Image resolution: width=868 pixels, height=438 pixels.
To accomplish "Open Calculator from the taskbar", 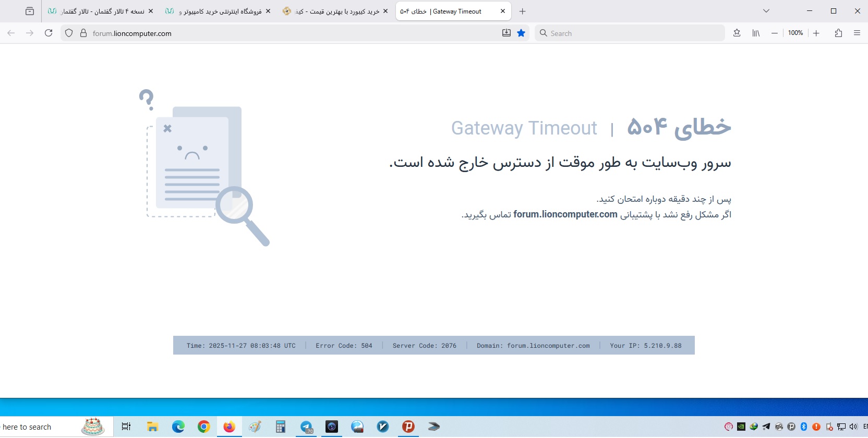I will pos(281,427).
